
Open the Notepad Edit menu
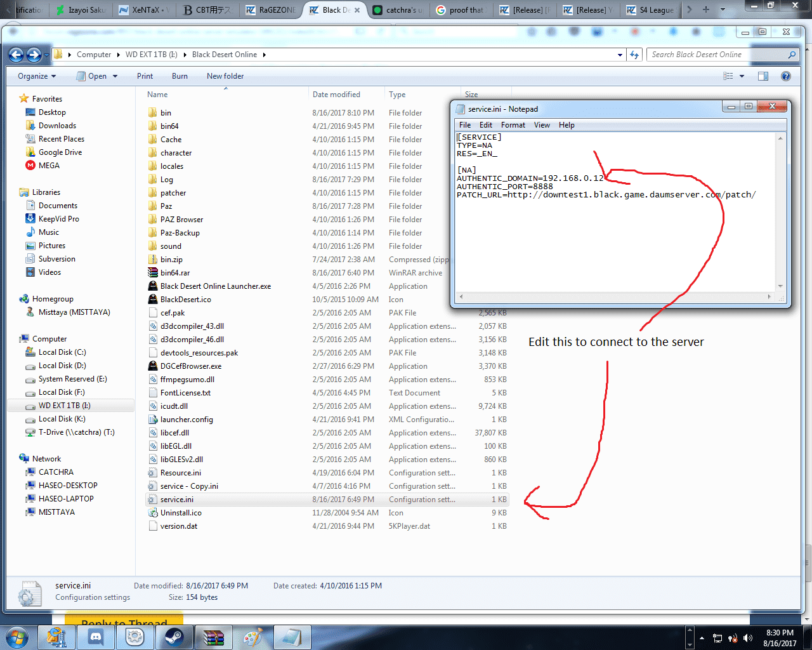point(486,125)
